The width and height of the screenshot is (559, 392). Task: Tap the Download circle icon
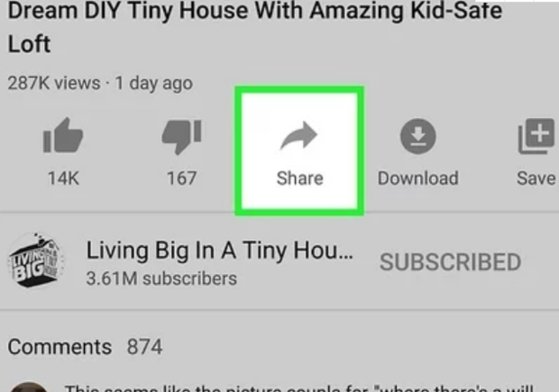(417, 136)
